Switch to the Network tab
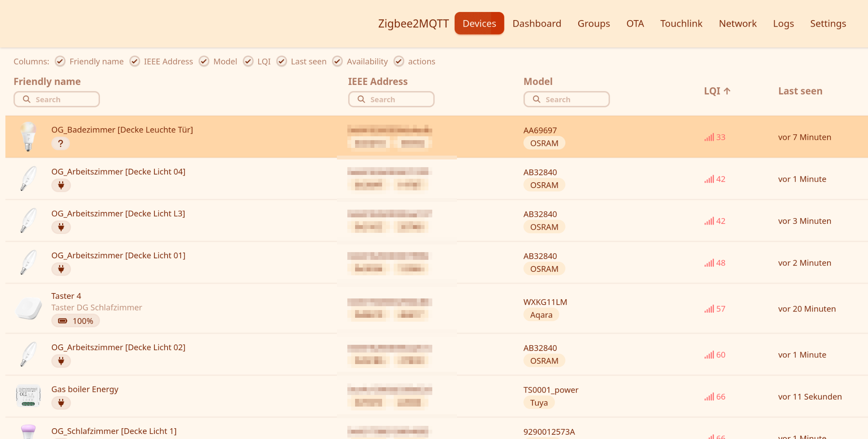 737,24
